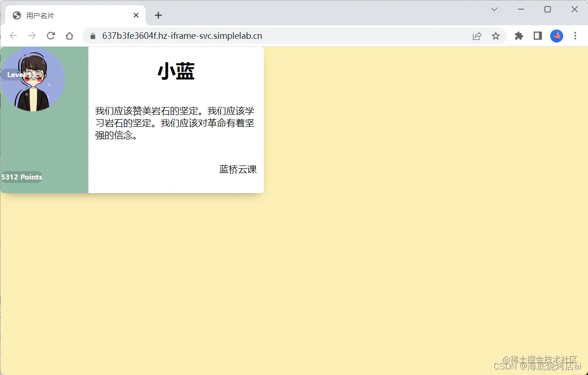Open the browser side panel icon
This screenshot has width=588, height=375.
[537, 36]
